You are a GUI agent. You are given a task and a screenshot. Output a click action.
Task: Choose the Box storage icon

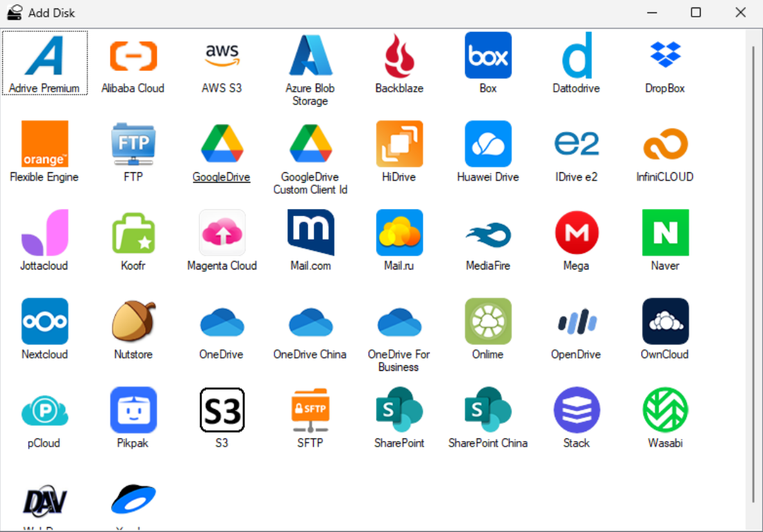[x=488, y=56]
